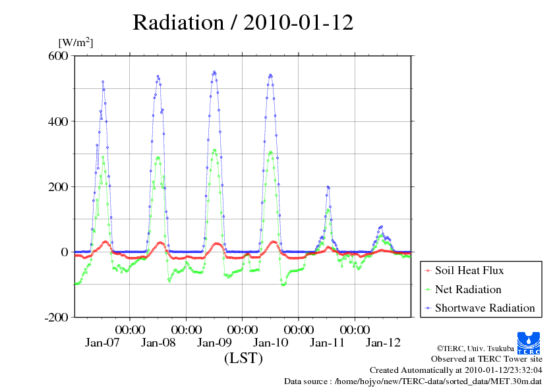Click the chart title 'Radiation / 2010-01-12'
Screen dimensions: 555x392
[243, 22]
